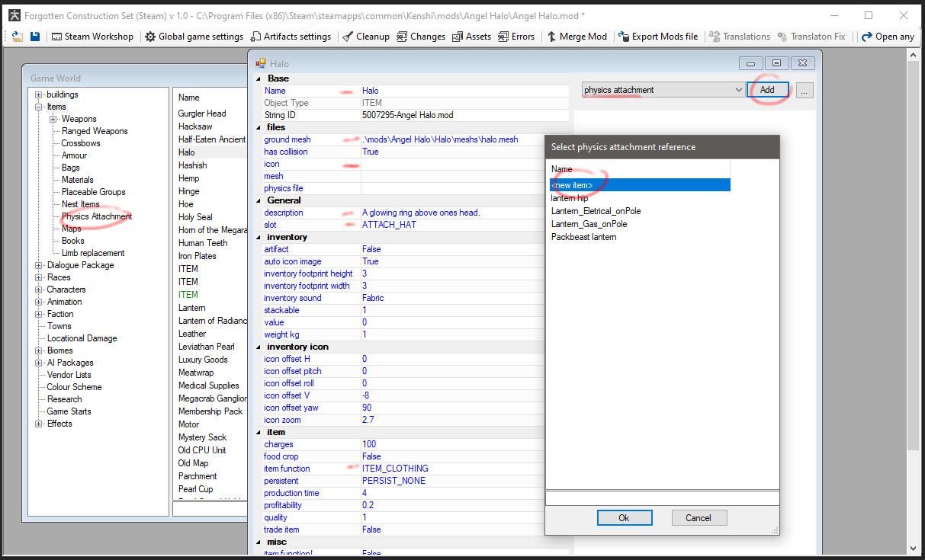The width and height of the screenshot is (925, 560).
Task: Run the Cleanup tool
Action: pyautogui.click(x=366, y=37)
